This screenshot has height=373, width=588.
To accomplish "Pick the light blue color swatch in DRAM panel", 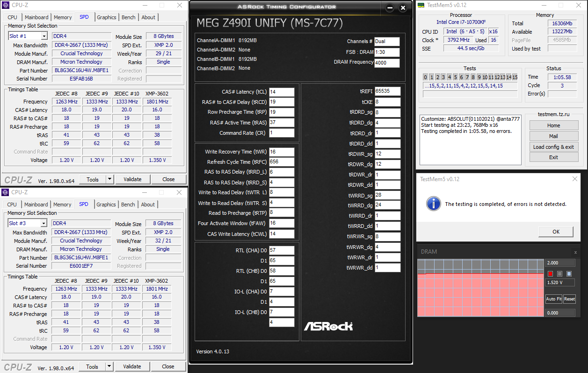I will 569,274.
